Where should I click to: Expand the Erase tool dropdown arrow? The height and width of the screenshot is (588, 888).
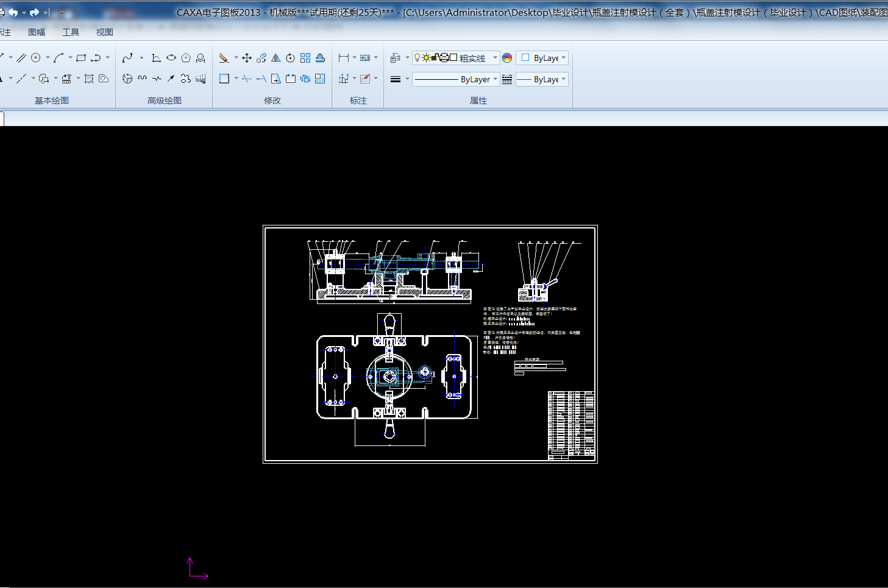(x=236, y=58)
